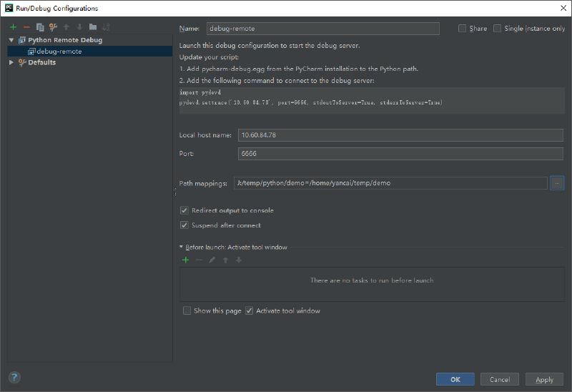Select the Python Remote Debug group
This screenshot has width=572, height=392.
point(90,40)
